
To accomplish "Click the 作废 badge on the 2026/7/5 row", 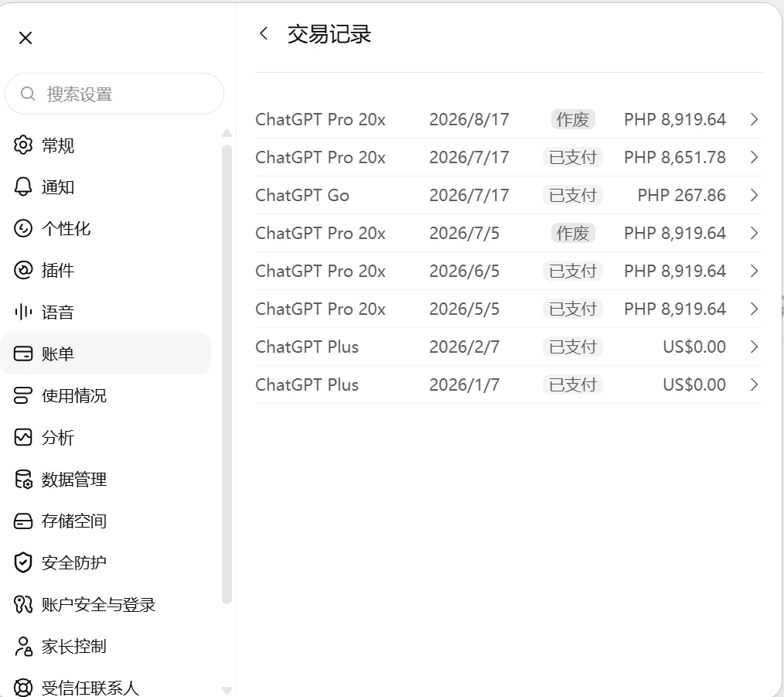I will (573, 233).
